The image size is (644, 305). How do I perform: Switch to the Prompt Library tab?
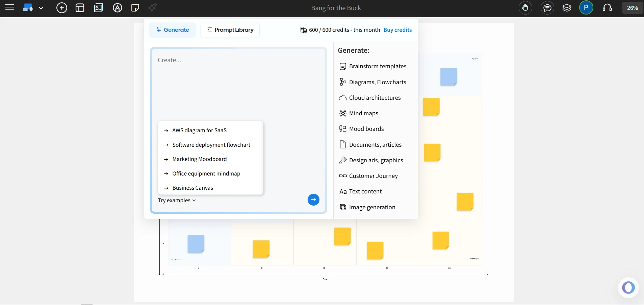point(230,30)
